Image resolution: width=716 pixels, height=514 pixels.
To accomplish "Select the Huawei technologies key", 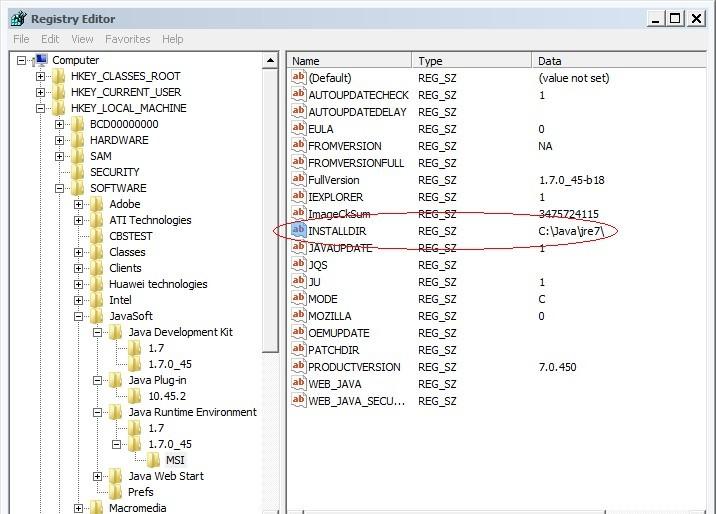I will point(158,284).
